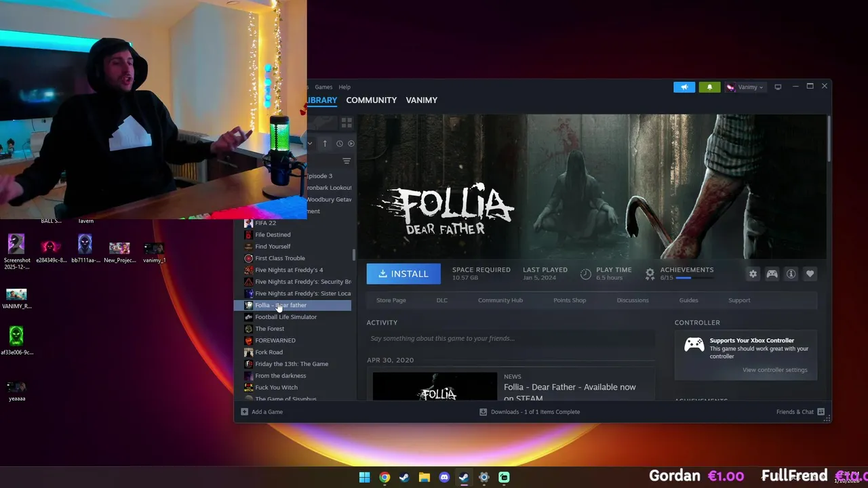Switch Steam to Big Picture mode icon
Viewport: 868px width, 488px height.
tap(778, 87)
